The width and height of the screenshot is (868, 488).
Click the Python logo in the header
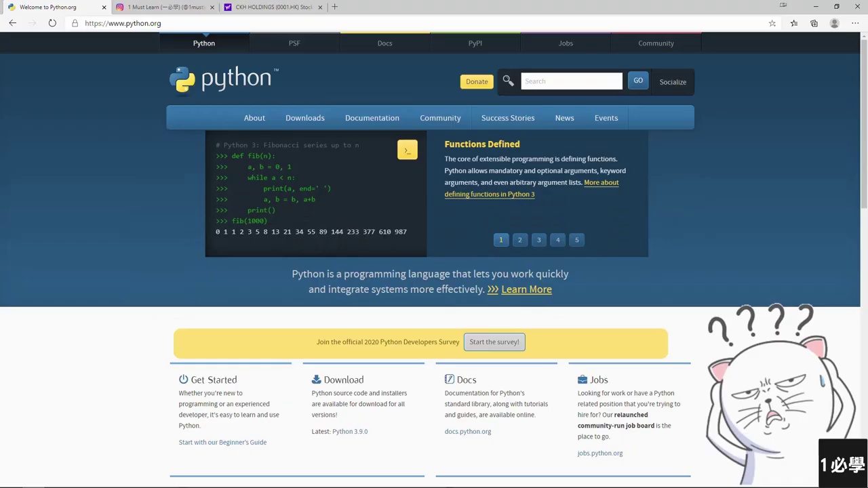223,79
